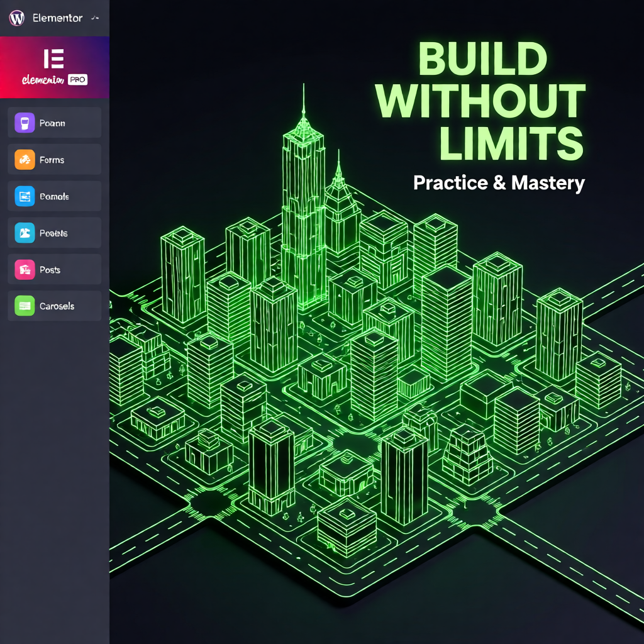This screenshot has width=644, height=644.
Task: Click the Elementor 'E' logo in banner
Action: tap(54, 59)
